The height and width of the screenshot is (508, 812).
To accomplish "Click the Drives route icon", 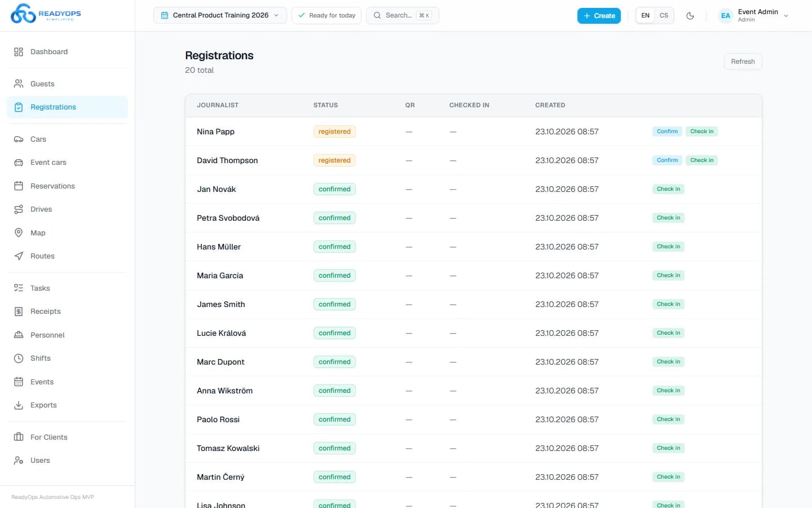I will coord(19,209).
